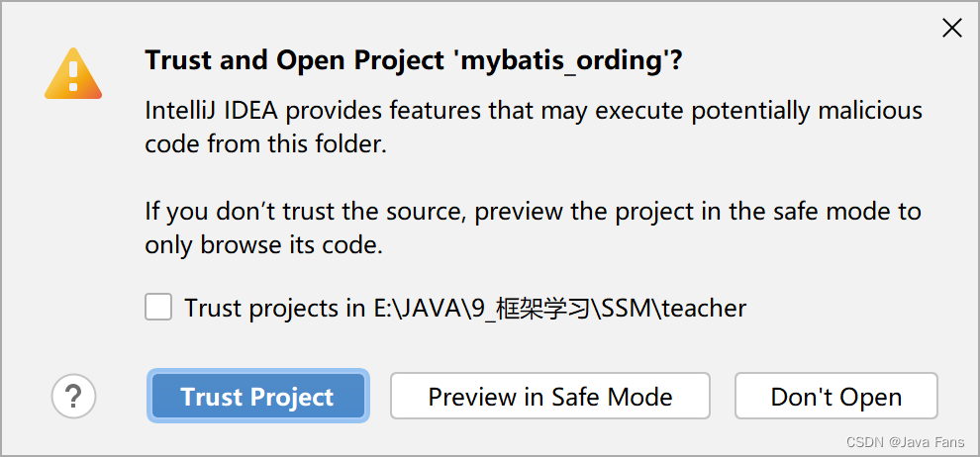Click the yellow warning triangle icon
Screen dimensions: 980x457
[73, 75]
